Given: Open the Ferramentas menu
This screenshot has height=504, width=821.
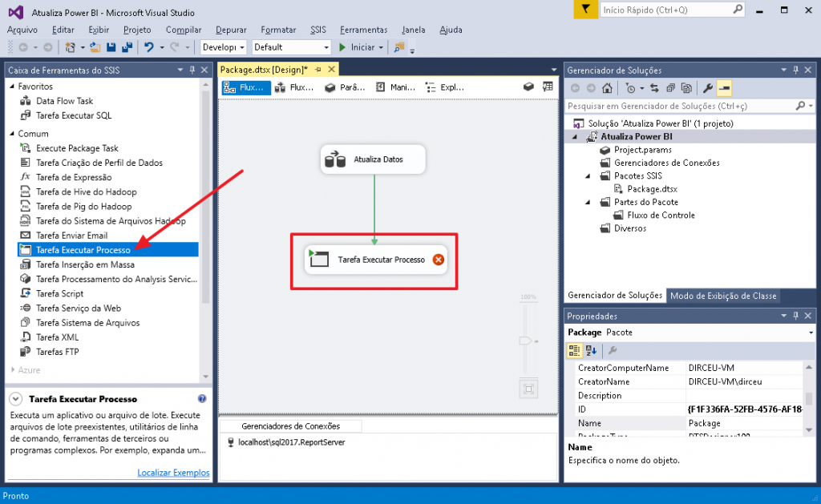Looking at the screenshot, I should click(x=363, y=30).
